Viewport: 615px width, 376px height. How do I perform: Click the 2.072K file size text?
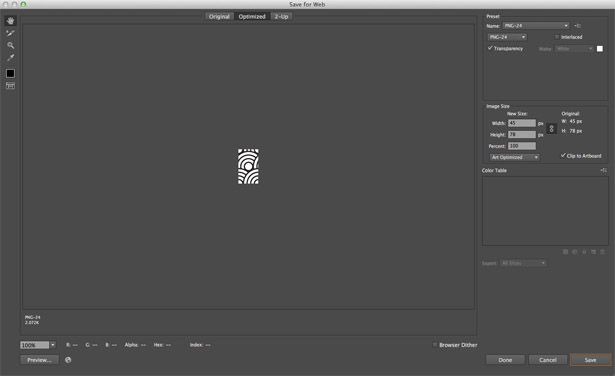[32, 323]
